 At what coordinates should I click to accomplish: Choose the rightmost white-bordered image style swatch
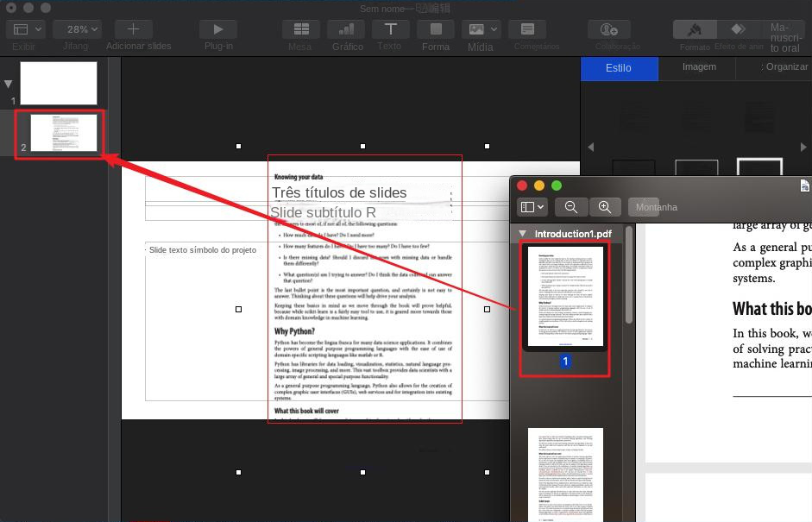(x=759, y=167)
